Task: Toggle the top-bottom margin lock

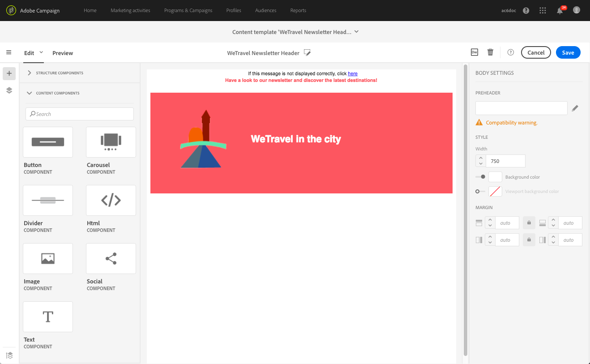Action: coord(529,223)
